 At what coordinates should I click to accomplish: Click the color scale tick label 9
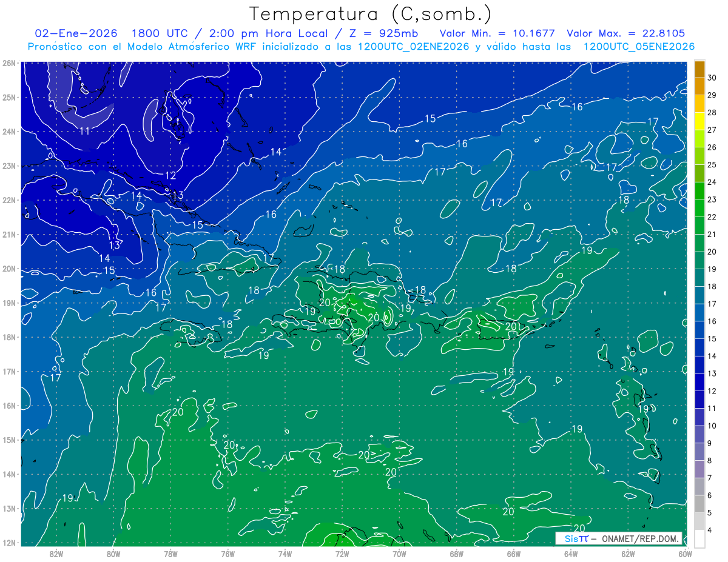(710, 443)
